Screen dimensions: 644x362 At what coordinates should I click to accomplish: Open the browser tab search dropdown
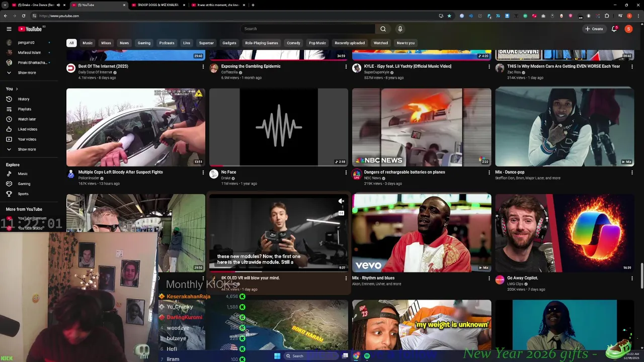coord(6,5)
